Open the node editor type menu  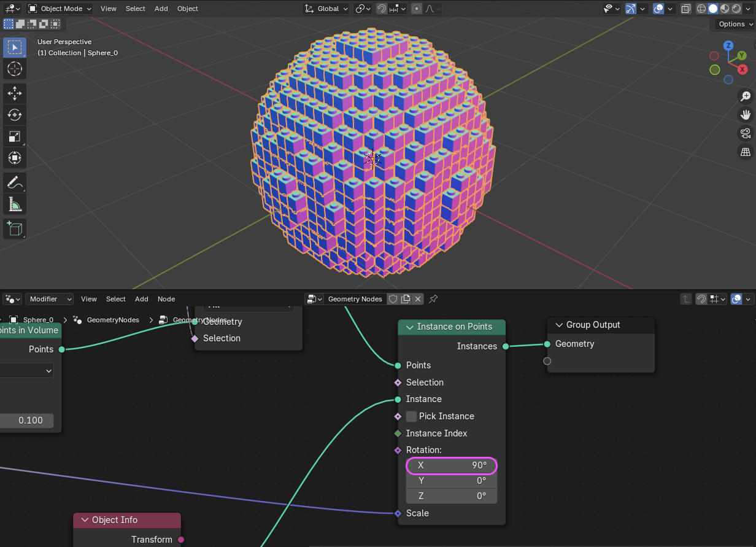(x=13, y=299)
